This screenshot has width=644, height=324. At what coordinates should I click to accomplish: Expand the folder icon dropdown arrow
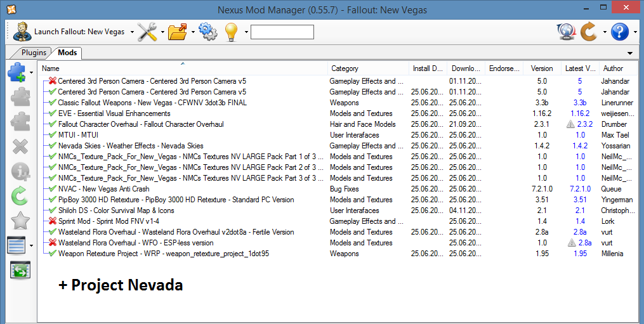[x=193, y=32]
